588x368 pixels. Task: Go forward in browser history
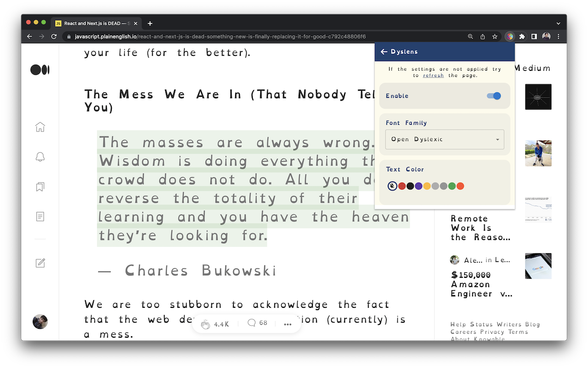coord(41,36)
